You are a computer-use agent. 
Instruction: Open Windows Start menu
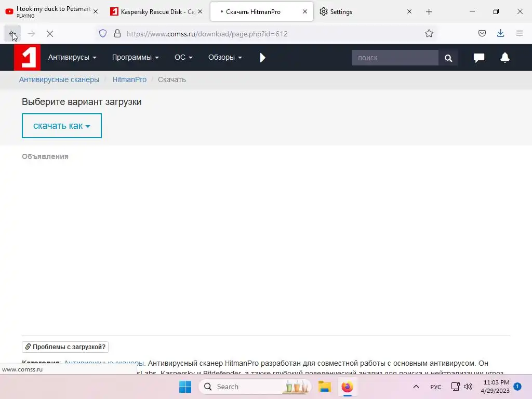coord(185,387)
